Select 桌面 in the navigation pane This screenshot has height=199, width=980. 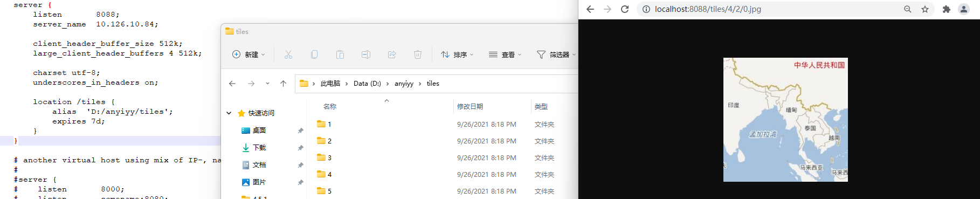pos(259,131)
